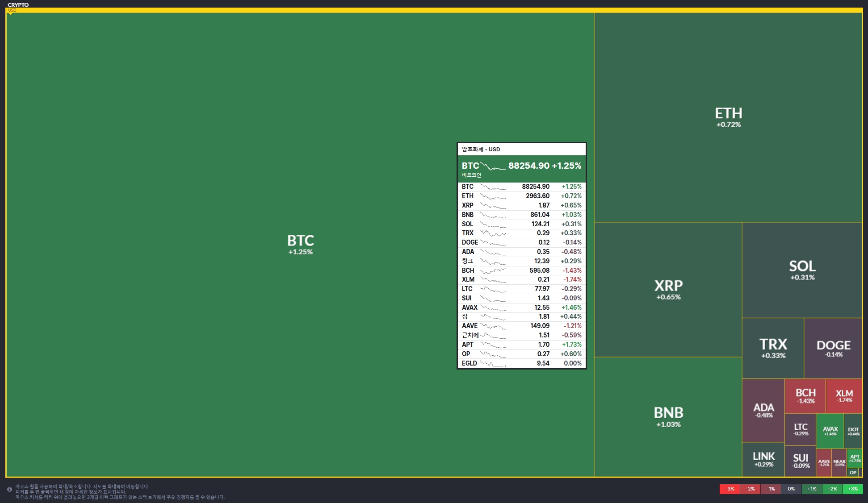This screenshot has height=503, width=868.
Task: Click the tiny OP tile
Action: [x=853, y=472]
